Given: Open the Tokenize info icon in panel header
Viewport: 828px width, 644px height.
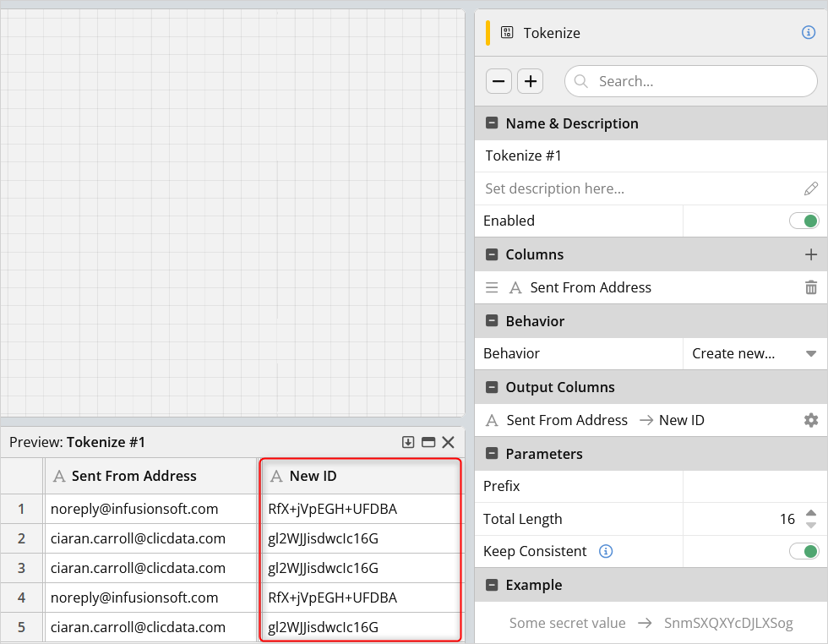Looking at the screenshot, I should click(808, 33).
